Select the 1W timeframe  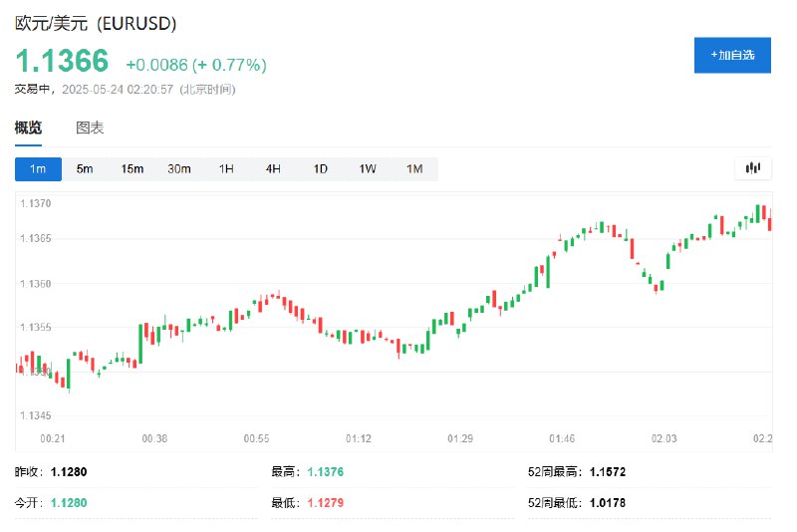click(x=368, y=168)
